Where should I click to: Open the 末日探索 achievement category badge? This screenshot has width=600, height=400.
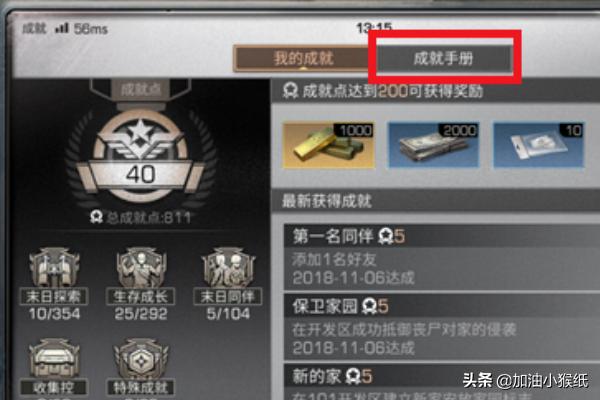point(54,284)
